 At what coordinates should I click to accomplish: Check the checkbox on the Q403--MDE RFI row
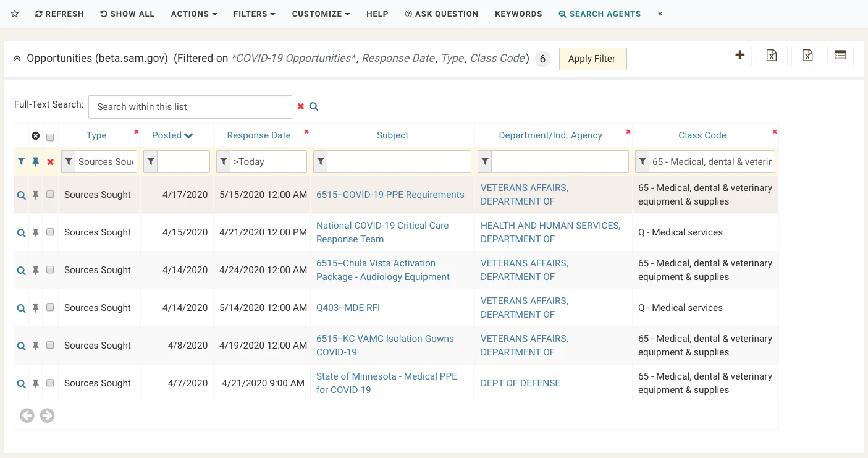(x=50, y=307)
